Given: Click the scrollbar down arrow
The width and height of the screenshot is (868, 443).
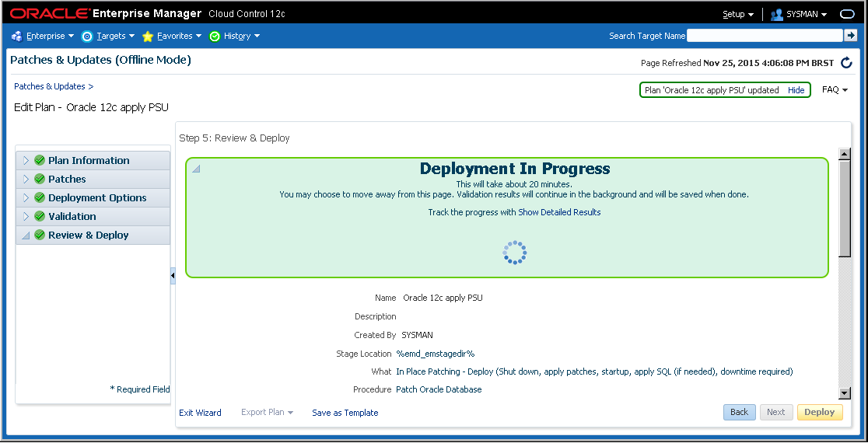Looking at the screenshot, I should pos(844,393).
